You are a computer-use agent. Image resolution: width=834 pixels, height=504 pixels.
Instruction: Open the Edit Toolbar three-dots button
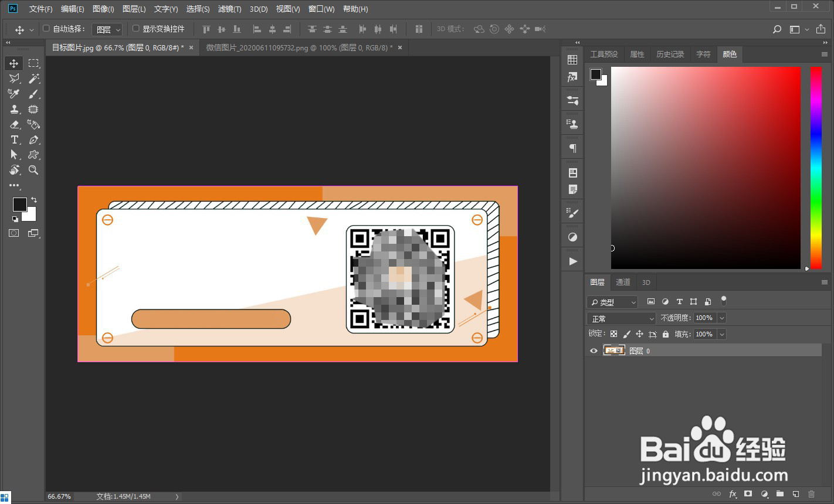[14, 185]
